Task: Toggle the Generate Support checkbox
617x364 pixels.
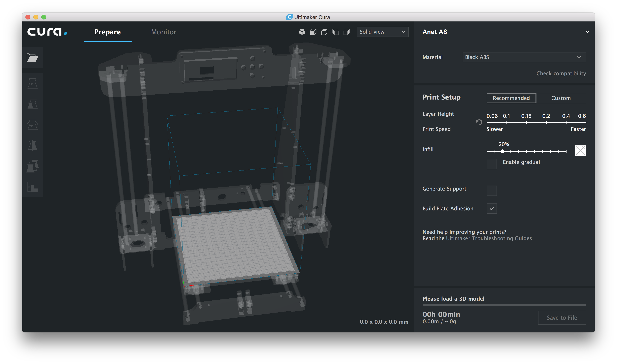Action: coord(492,191)
